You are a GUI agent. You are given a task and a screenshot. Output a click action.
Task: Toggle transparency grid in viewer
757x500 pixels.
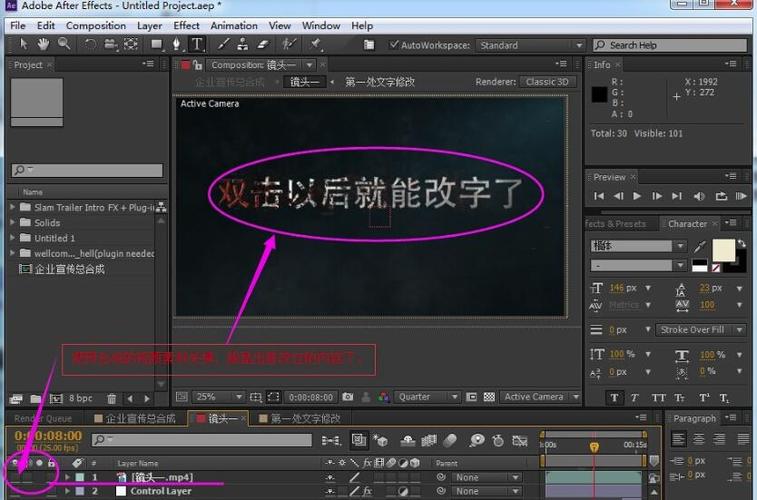[489, 397]
